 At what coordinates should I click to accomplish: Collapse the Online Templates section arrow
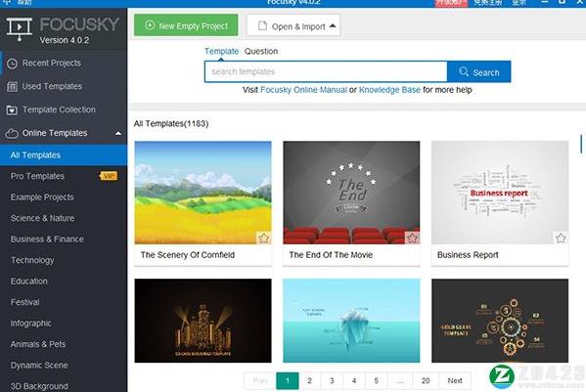[x=118, y=133]
